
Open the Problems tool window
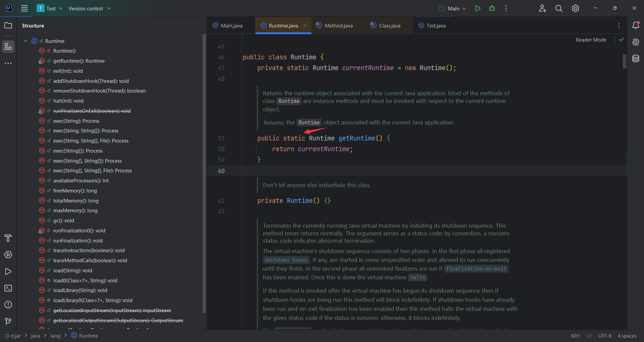(x=8, y=305)
